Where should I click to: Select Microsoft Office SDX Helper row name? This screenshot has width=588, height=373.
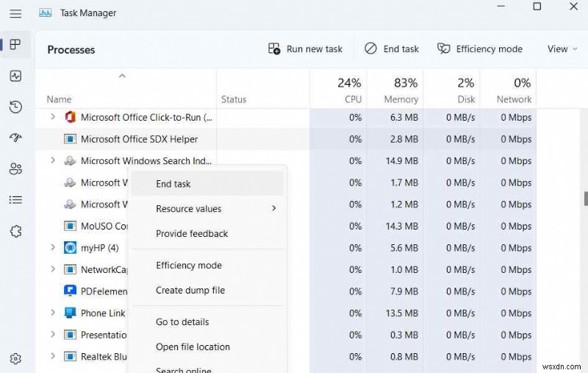(139, 139)
